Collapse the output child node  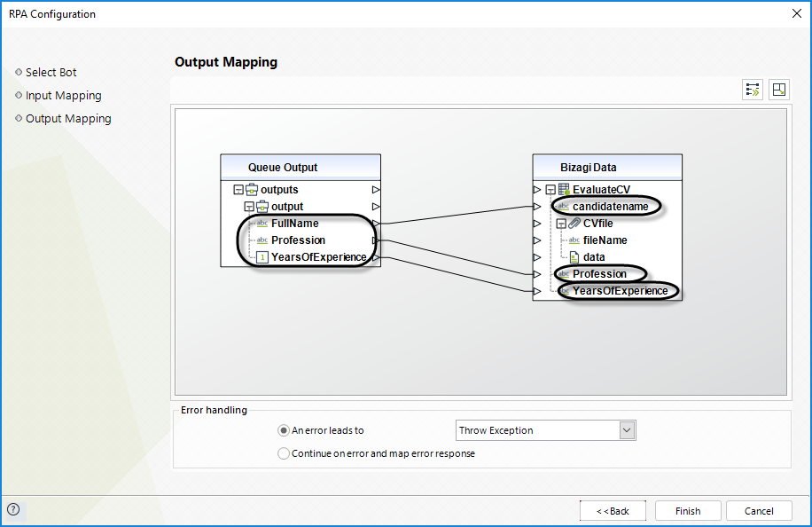(x=249, y=206)
